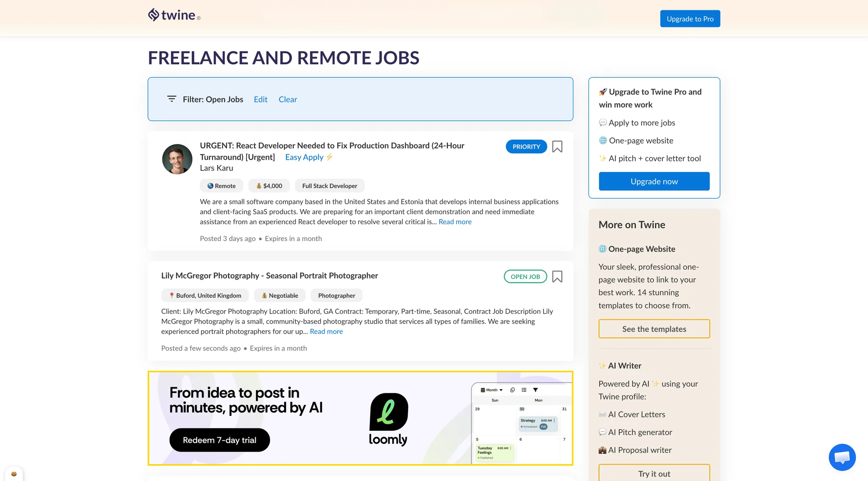Click the Upgrade now button
This screenshot has width=868, height=481.
click(x=654, y=181)
